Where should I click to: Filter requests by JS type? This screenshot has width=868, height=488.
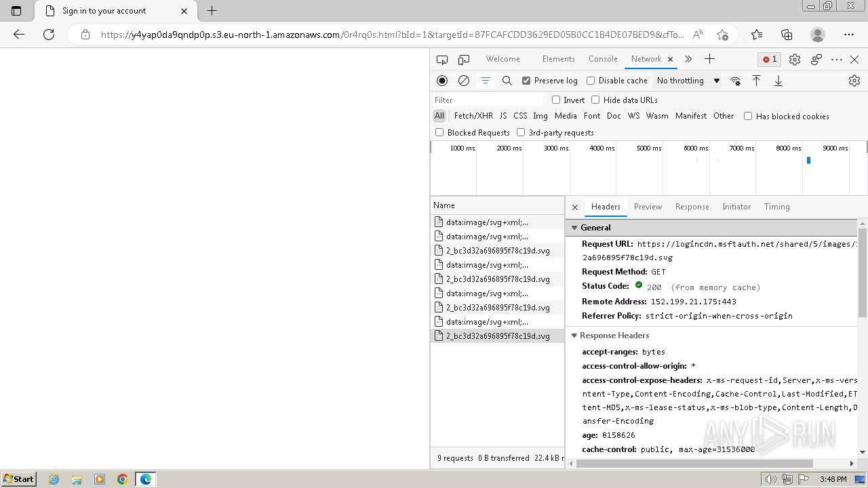point(503,116)
